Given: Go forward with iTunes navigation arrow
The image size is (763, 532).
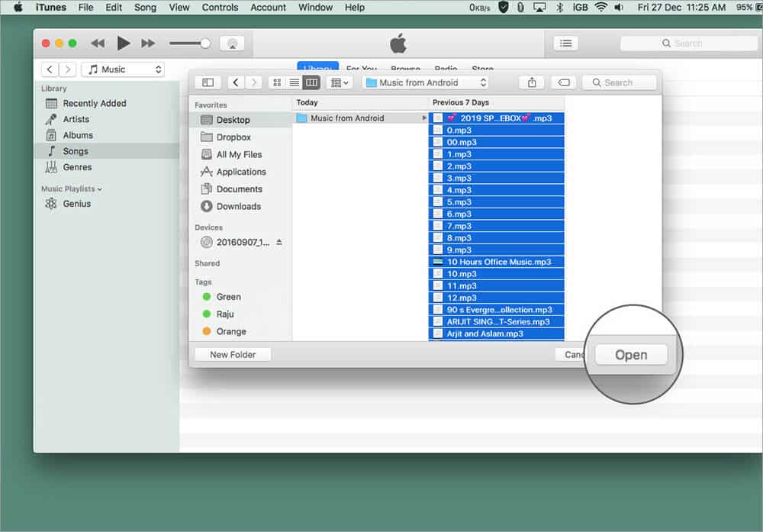Looking at the screenshot, I should pos(68,69).
